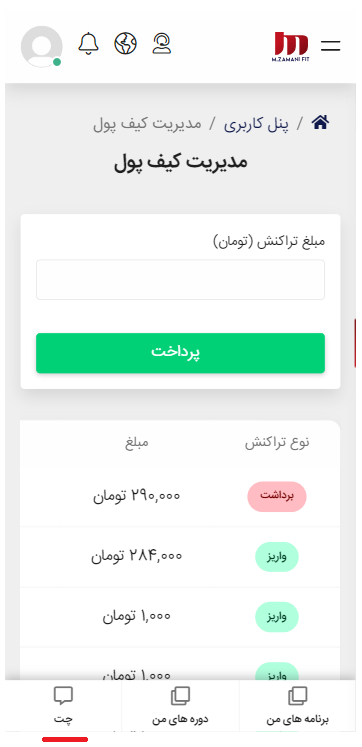Screen dimensions: 362x747
Task: Click the chat bubble icon
Action: [x=63, y=696]
